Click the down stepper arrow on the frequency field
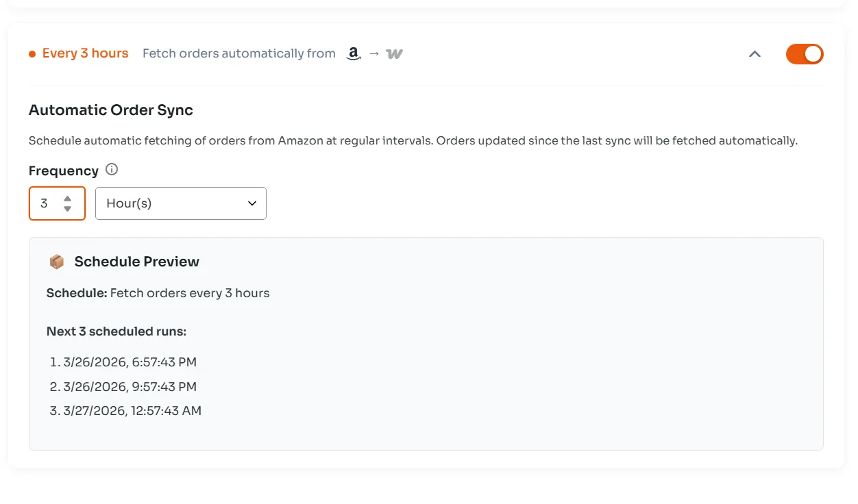Screen dimensions: 858x504 click(67, 207)
